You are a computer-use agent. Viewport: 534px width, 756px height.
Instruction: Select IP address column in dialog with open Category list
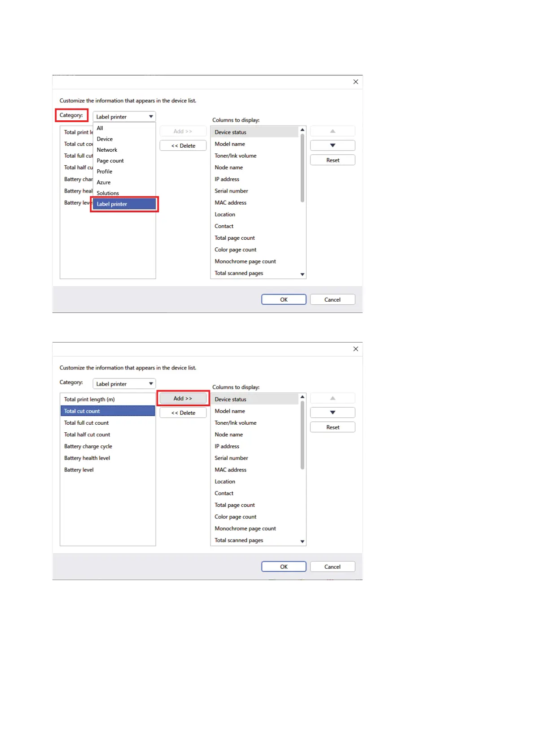click(x=255, y=179)
